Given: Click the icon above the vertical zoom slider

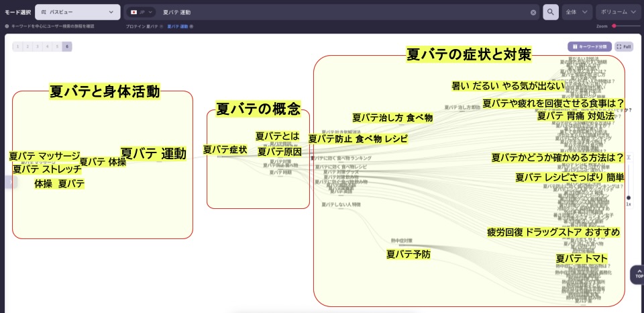Looking at the screenshot, I should point(629,158).
